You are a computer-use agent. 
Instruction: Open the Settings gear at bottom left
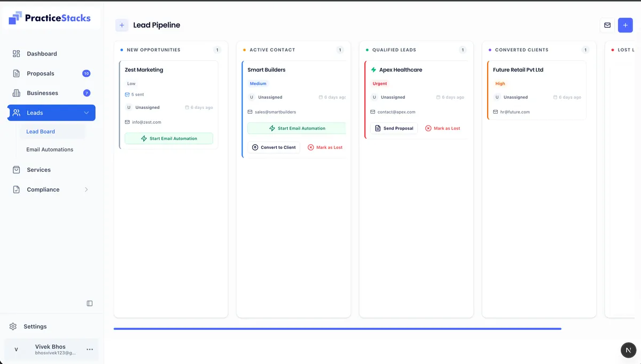tap(12, 326)
